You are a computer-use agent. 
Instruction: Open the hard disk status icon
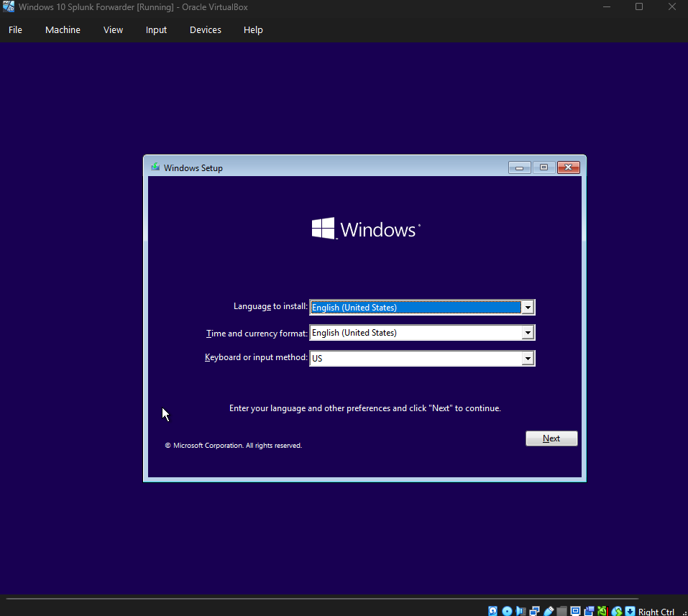[492, 610]
